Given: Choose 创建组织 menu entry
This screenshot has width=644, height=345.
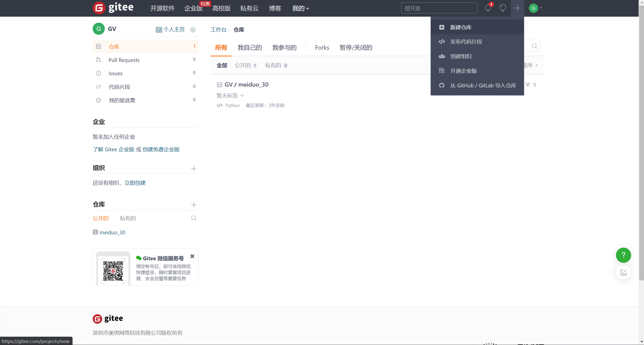Looking at the screenshot, I should coord(477,56).
